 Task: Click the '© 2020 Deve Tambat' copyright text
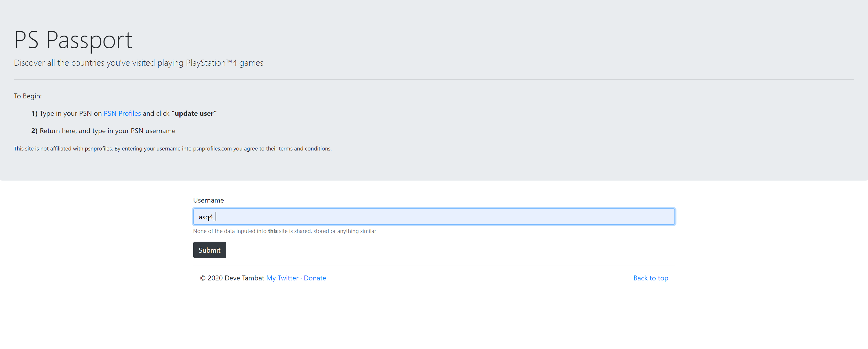click(232, 278)
